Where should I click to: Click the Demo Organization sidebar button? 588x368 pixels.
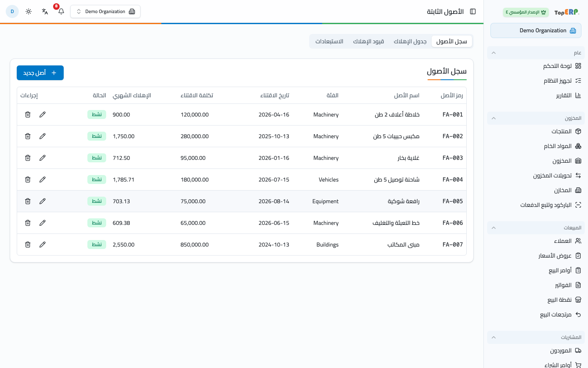coord(536,31)
